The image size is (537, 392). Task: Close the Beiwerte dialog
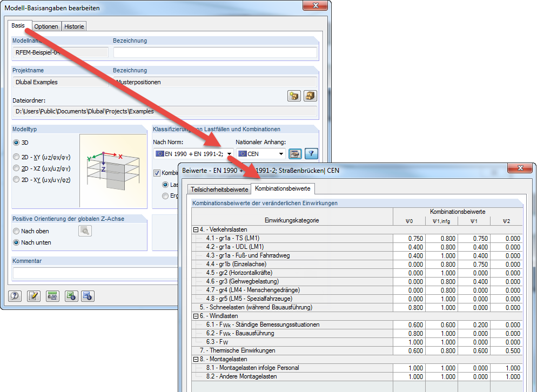point(520,168)
